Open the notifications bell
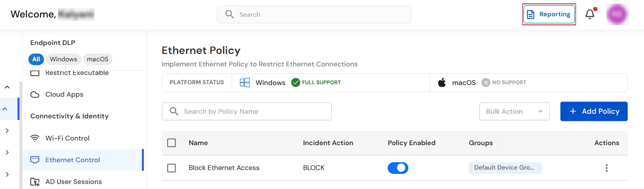 [x=590, y=14]
